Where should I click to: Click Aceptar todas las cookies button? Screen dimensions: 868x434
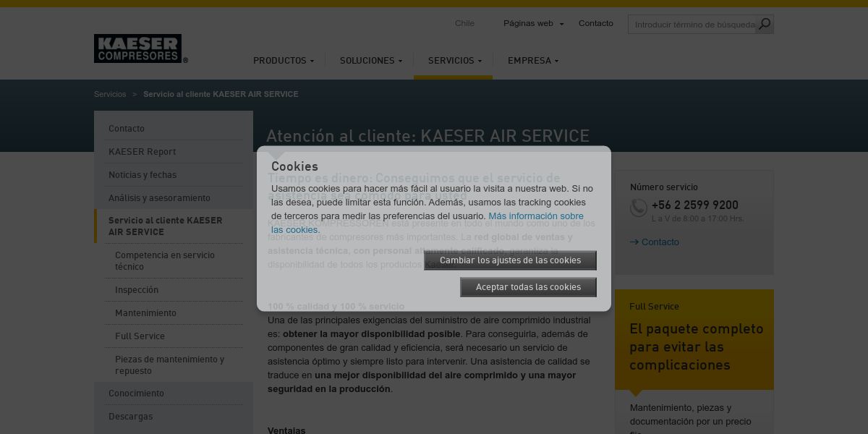[528, 287]
